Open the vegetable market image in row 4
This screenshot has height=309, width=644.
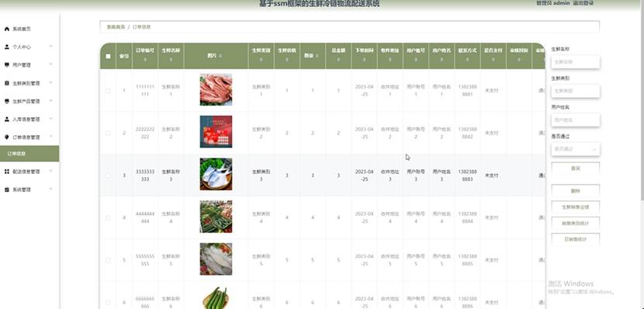pyautogui.click(x=216, y=217)
